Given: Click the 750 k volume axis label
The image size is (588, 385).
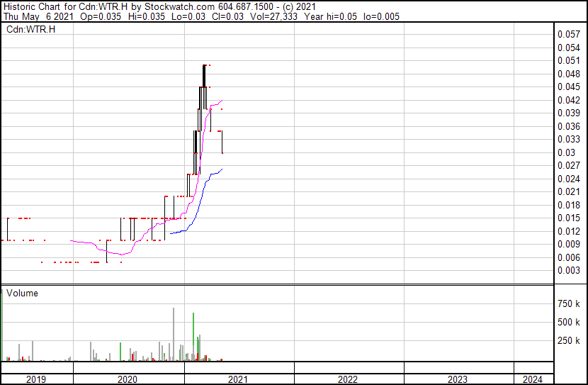Looking at the screenshot, I should tap(569, 304).
